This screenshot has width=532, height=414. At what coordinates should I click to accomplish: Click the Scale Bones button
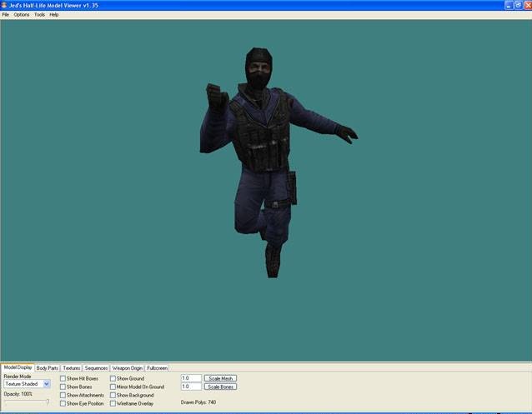pyautogui.click(x=220, y=387)
